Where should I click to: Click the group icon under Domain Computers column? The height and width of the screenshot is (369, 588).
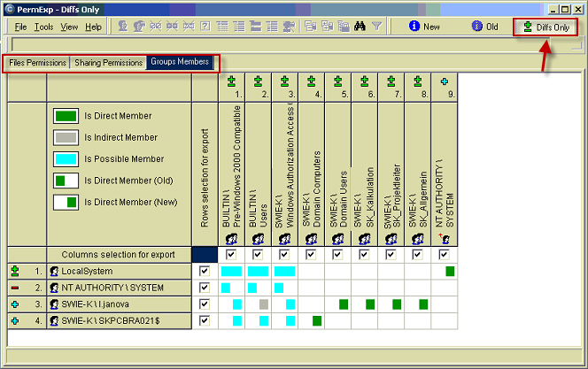[311, 239]
